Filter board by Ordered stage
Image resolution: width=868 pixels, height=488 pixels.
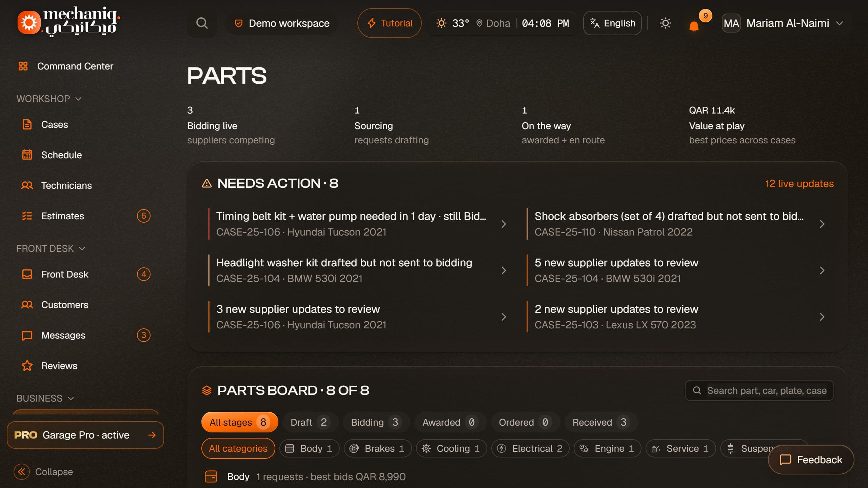click(525, 422)
